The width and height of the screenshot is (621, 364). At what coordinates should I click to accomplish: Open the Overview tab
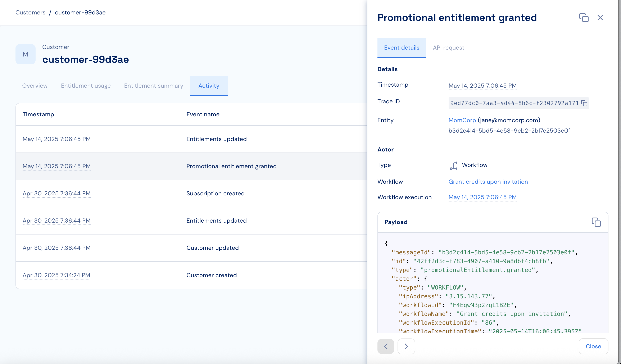coord(35,86)
